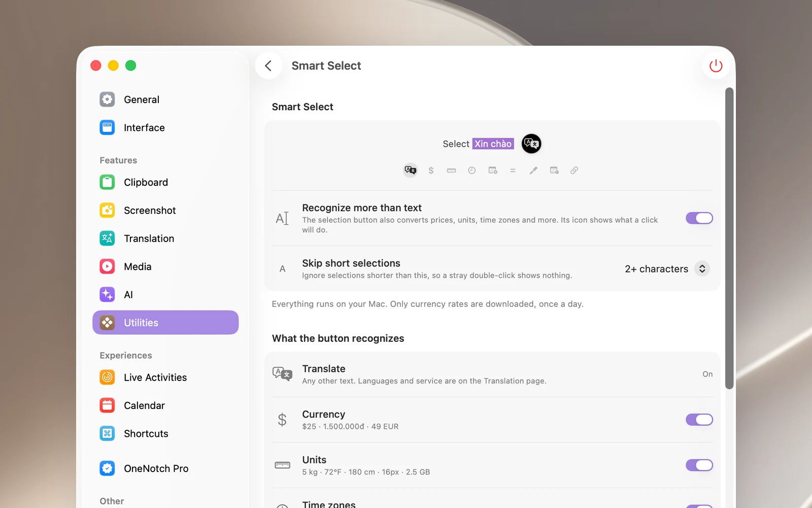The height and width of the screenshot is (508, 812).
Task: Open Live Activities in sidebar
Action: pos(165,377)
